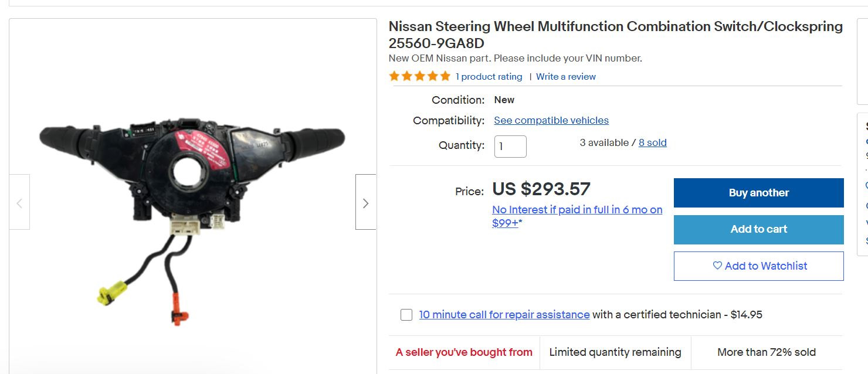Click the previous image arrow chevron
The image size is (868, 374).
pyautogui.click(x=19, y=203)
